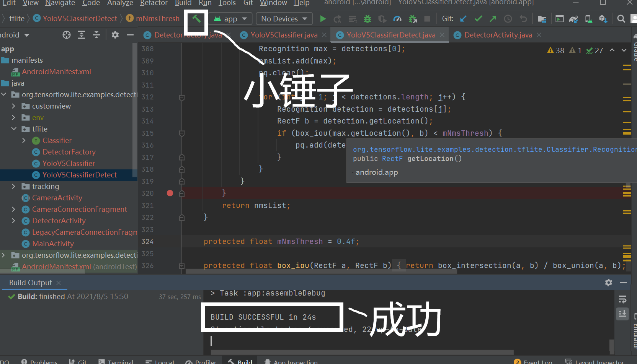Screen dimensions: 637x364
Task: Start debugging with the bug icon
Action: click(x=367, y=18)
